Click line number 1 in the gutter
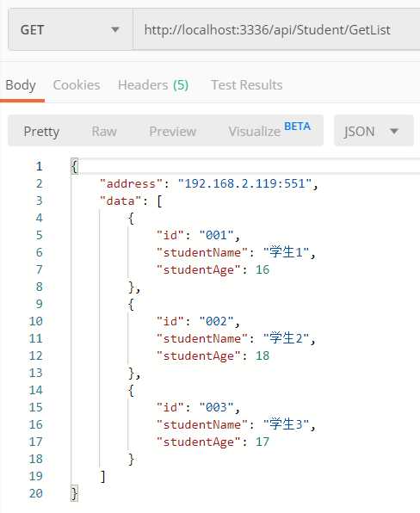This screenshot has height=513, width=420. (x=40, y=166)
